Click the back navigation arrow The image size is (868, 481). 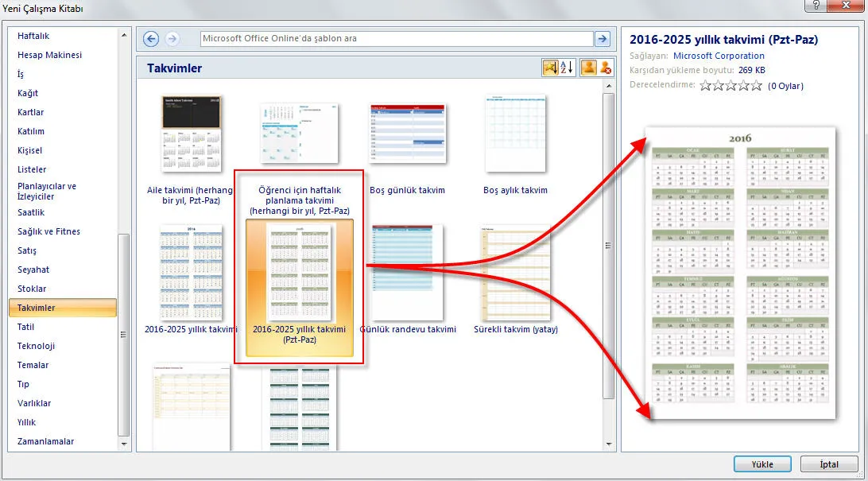(151, 39)
